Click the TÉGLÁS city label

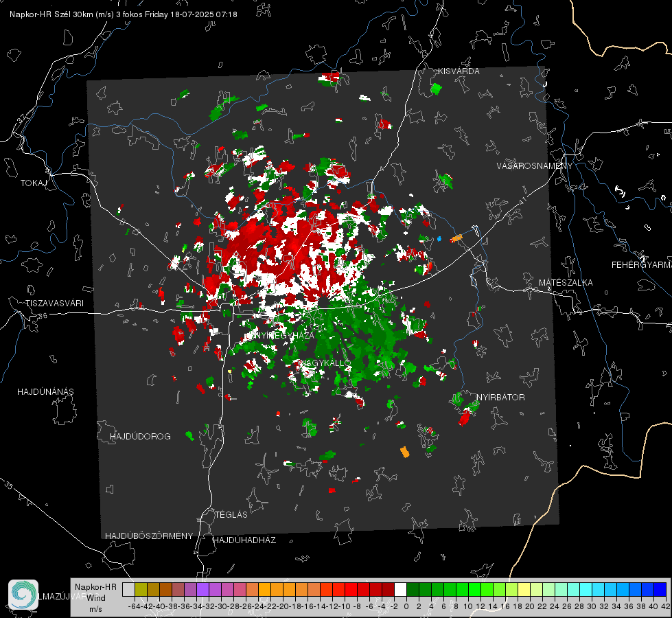click(231, 515)
